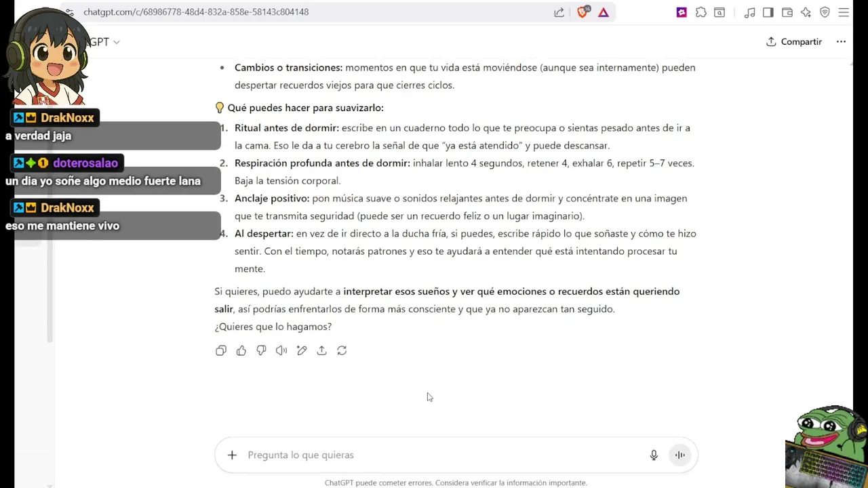This screenshot has width=868, height=488.
Task: Open the Brave VPN shield icon
Action: click(x=825, y=12)
